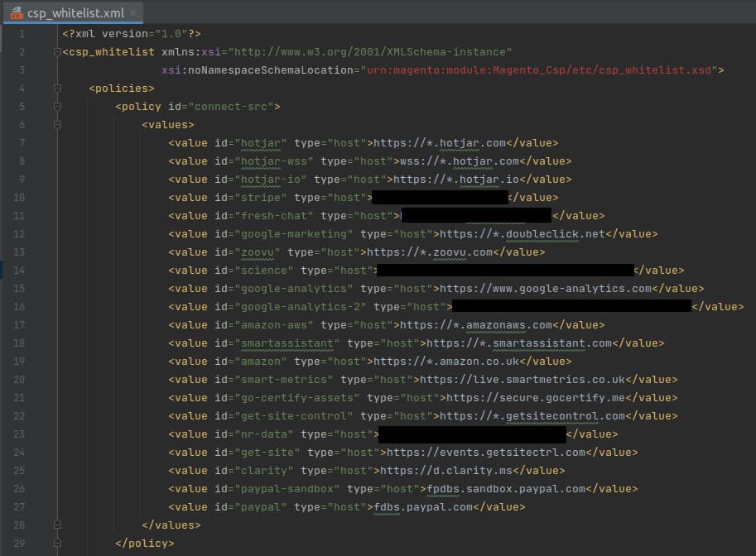756x556 pixels.
Task: Click the XML file icon on the tab
Action: [17, 13]
